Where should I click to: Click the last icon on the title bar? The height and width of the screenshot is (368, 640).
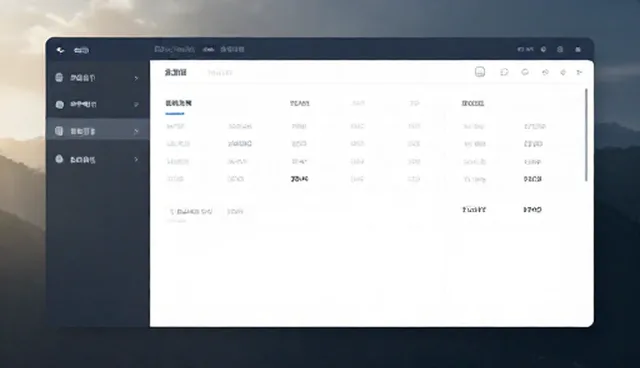(x=578, y=49)
